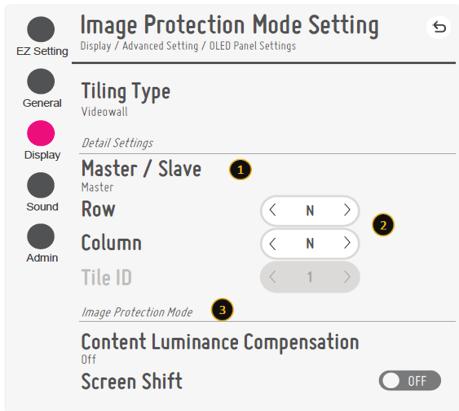
Task: Click callout marker number 3
Action: click(222, 310)
